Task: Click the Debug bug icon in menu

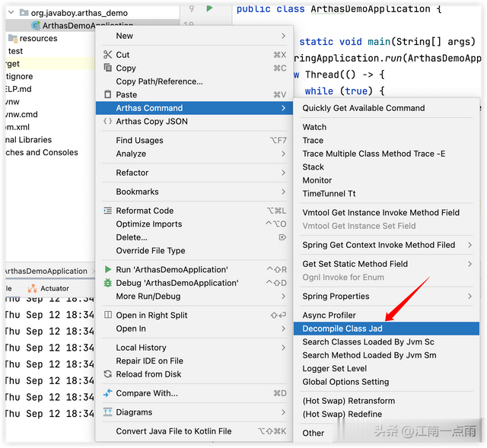Action: click(108, 283)
